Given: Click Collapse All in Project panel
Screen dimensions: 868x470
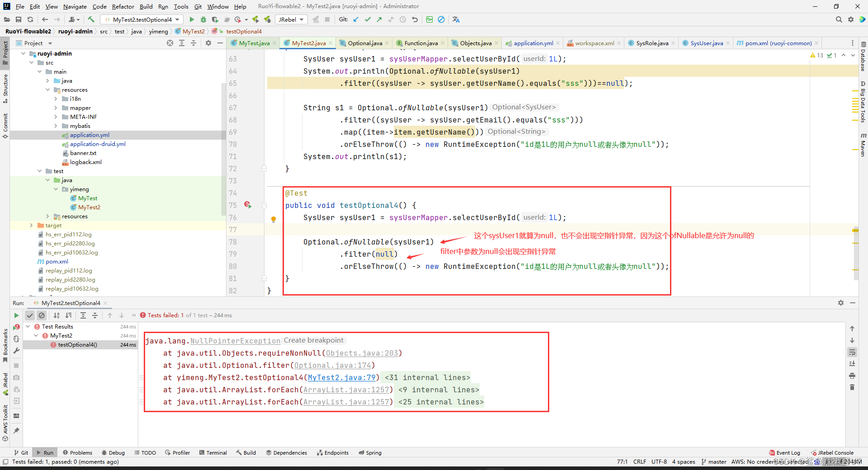Looking at the screenshot, I should (x=193, y=43).
